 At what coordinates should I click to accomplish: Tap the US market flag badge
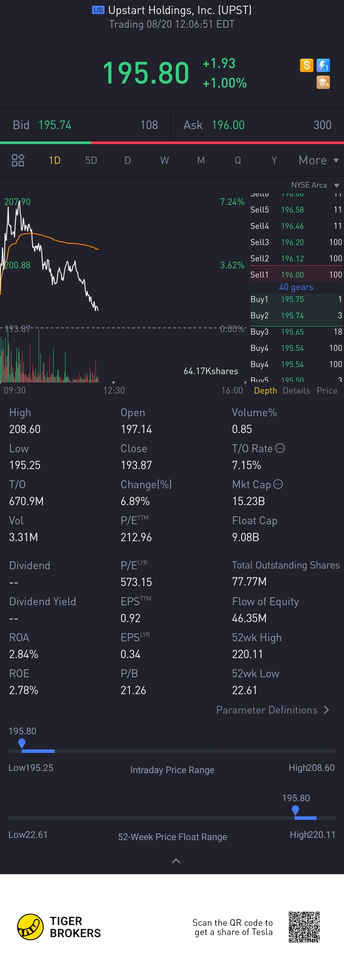coord(98,10)
